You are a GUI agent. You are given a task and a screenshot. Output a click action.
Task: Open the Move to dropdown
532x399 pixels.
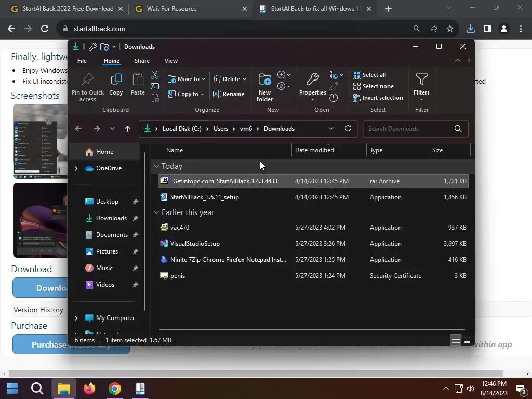click(187, 79)
